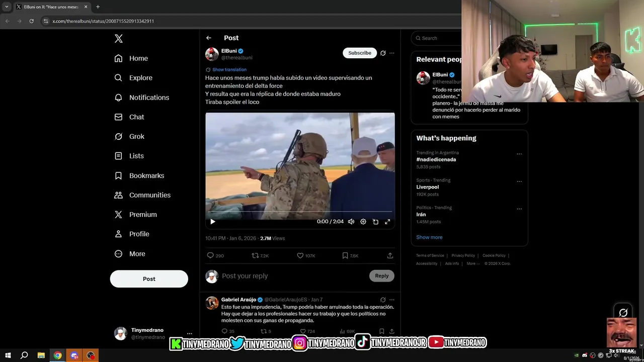This screenshot has width=644, height=362.
Task: Mute the video using the speaker icon
Action: pos(351,222)
